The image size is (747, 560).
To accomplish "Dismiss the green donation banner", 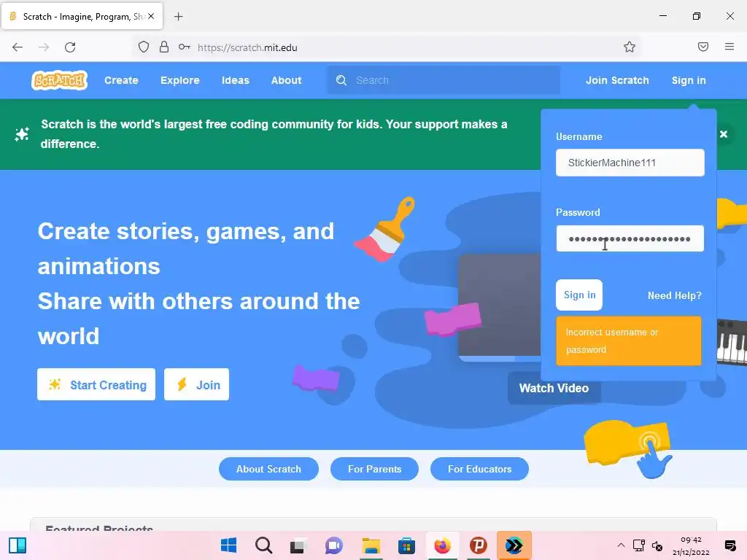I will 724,134.
